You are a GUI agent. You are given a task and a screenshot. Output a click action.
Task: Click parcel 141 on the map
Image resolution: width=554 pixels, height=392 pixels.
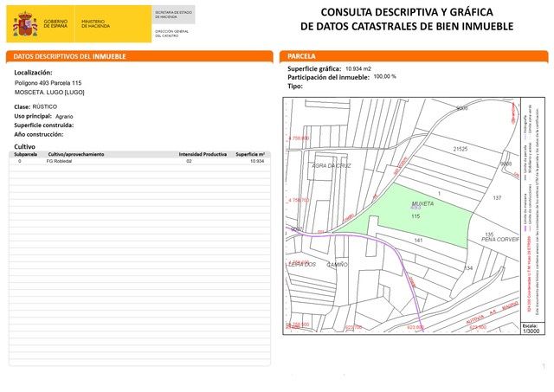tap(418, 240)
